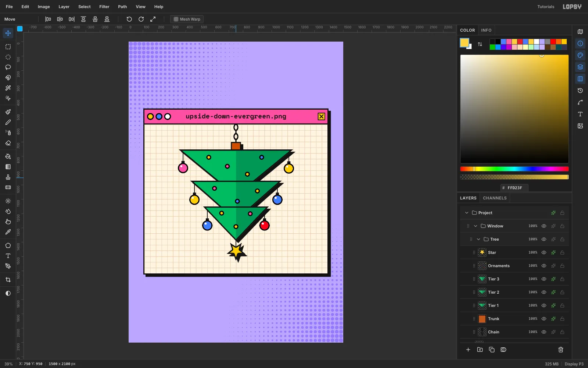Select the Text tool in left toolbar
Viewport: 588px width, 368px height.
[x=8, y=256]
